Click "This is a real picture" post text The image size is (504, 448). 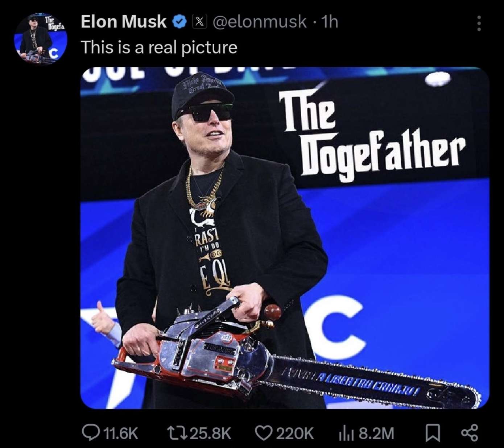tap(159, 47)
